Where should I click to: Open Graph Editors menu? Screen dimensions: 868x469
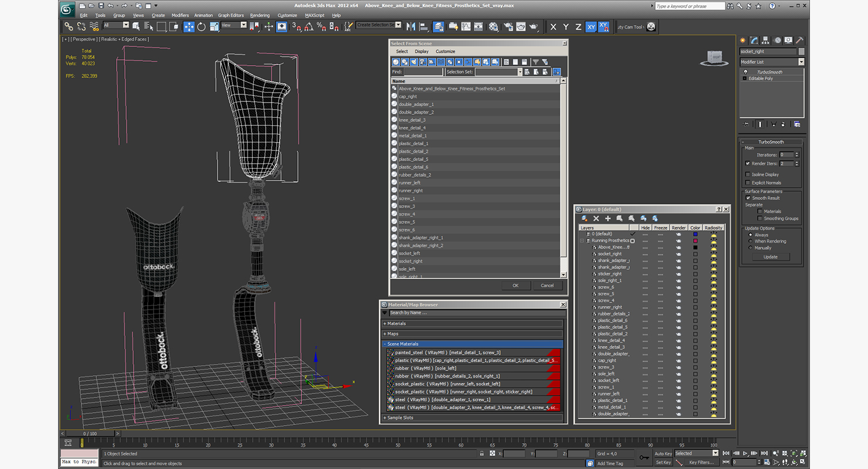[231, 15]
